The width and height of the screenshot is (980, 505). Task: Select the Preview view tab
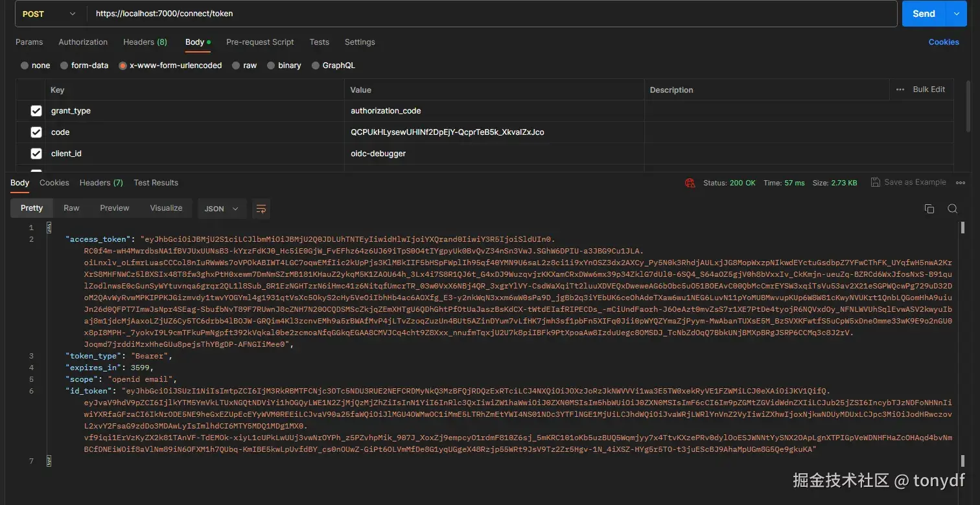tap(114, 208)
